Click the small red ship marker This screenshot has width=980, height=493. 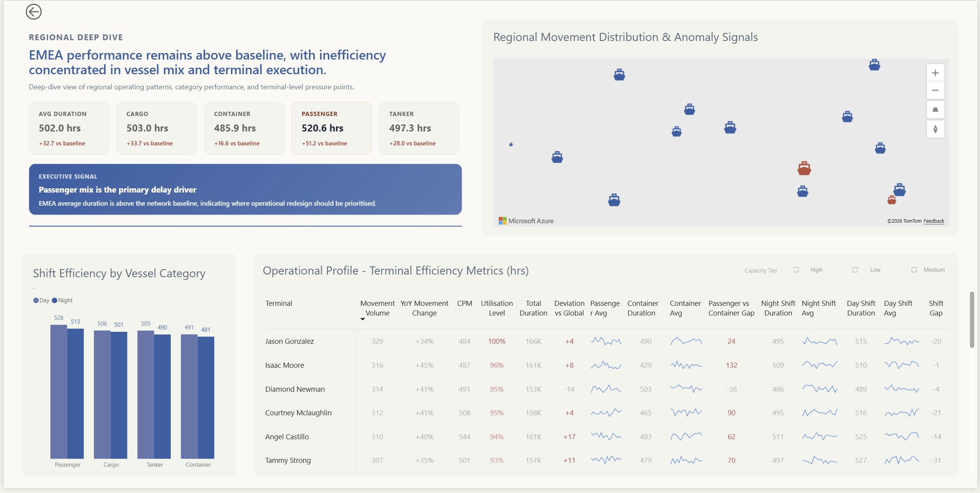pos(892,200)
